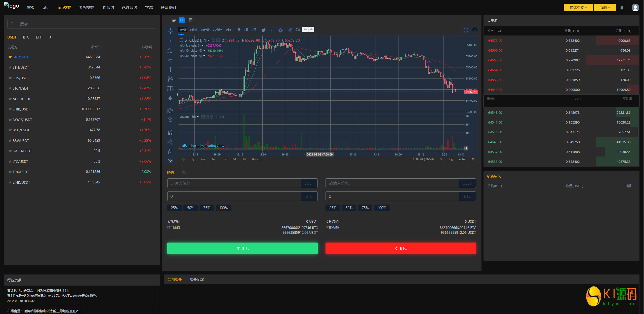Viewport: 644px width, 314px height.
Task: Switch to the 委托记录 tab
Action: 197,280
